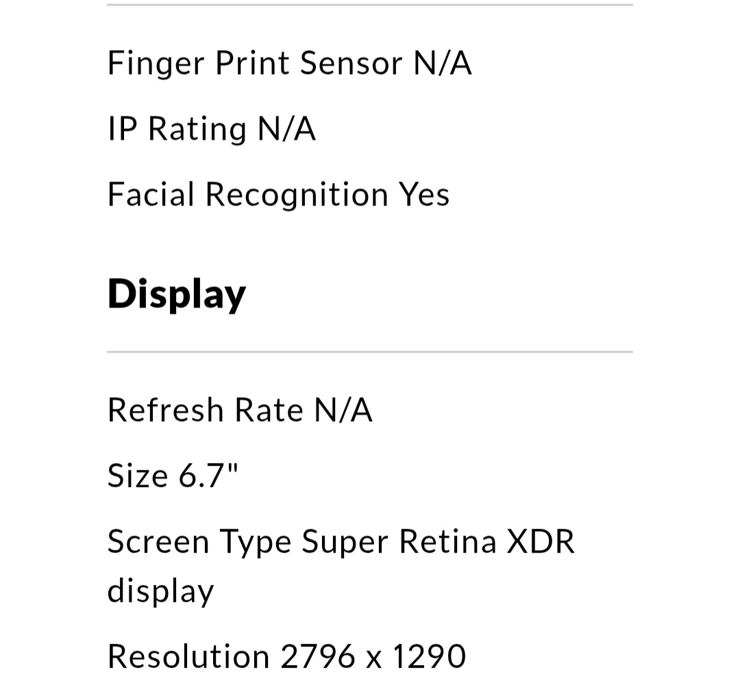
Task: Click the top divider above Finger Print Sensor
Action: [369, 5]
